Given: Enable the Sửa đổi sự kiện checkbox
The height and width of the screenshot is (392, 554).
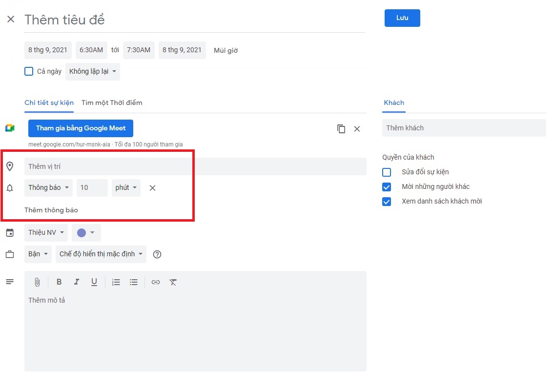Looking at the screenshot, I should click(387, 172).
